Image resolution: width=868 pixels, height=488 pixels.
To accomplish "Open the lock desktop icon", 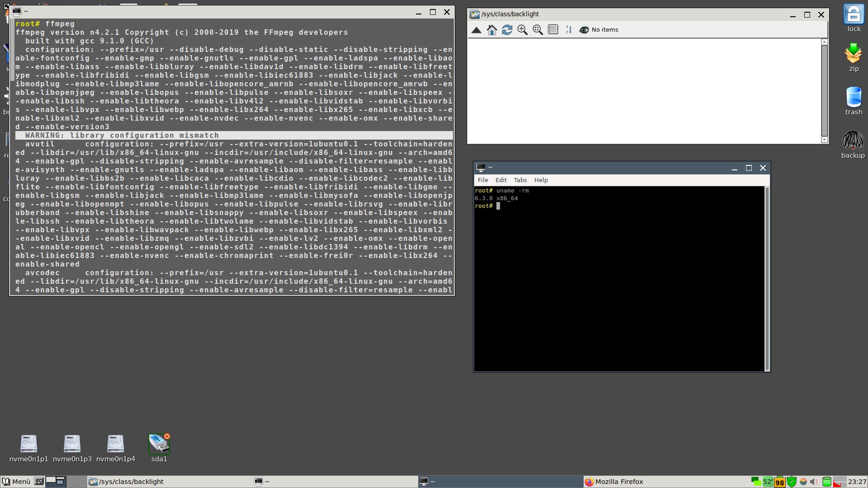I will tap(854, 18).
